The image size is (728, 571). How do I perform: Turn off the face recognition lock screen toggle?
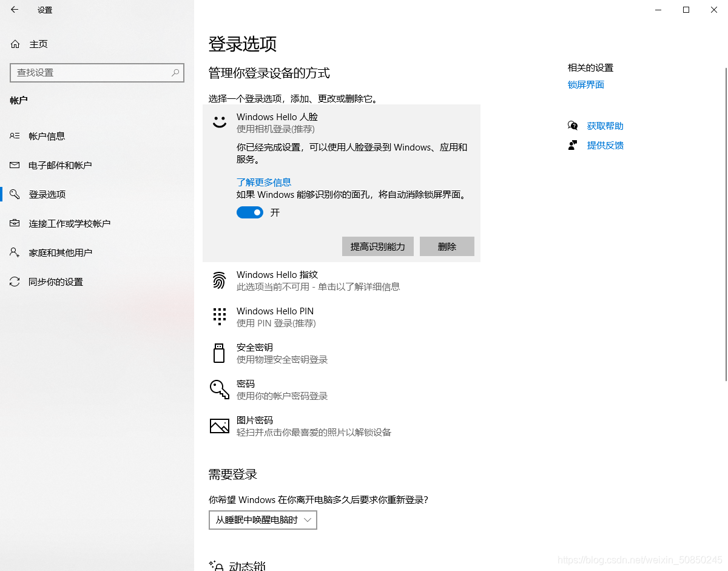[x=249, y=212]
